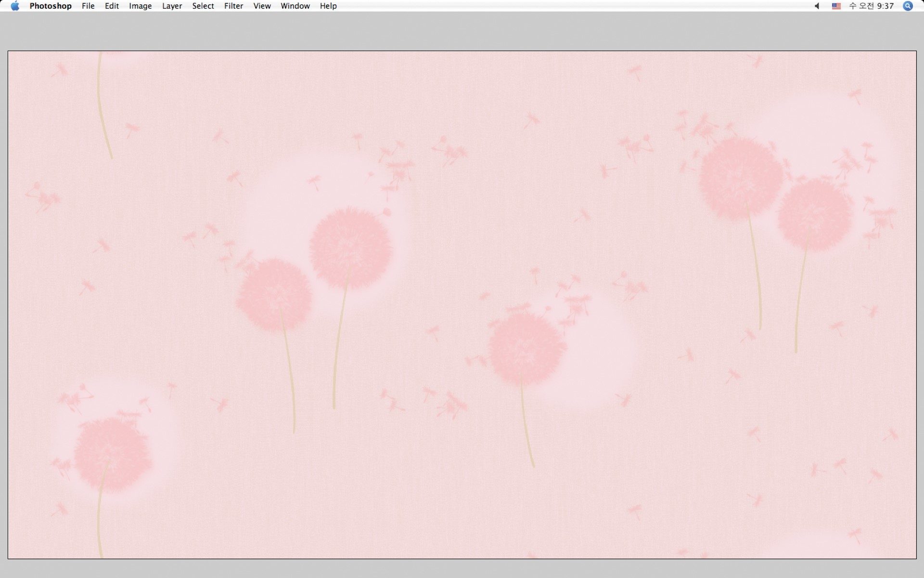The width and height of the screenshot is (924, 578).
Task: Open the Image menu
Action: 140,6
